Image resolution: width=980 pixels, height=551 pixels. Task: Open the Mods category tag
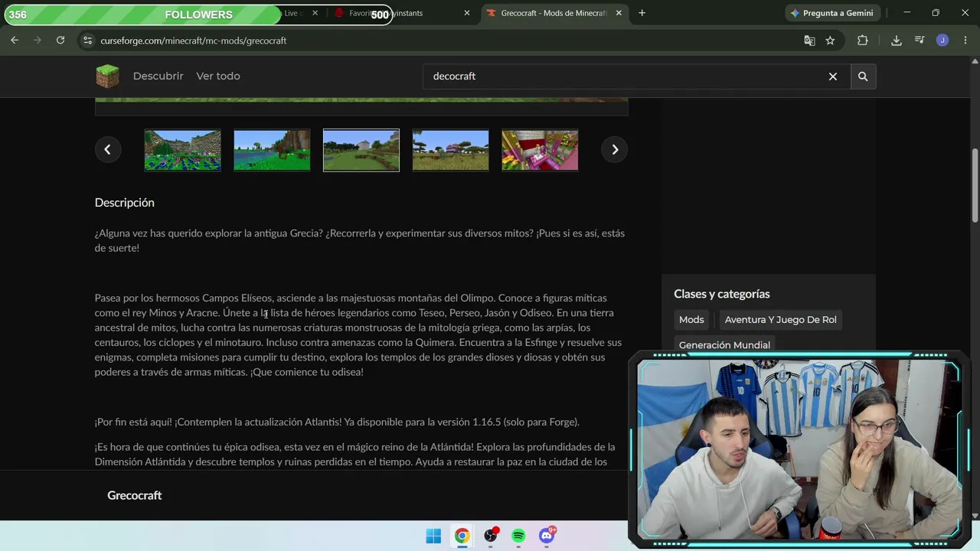click(x=691, y=320)
